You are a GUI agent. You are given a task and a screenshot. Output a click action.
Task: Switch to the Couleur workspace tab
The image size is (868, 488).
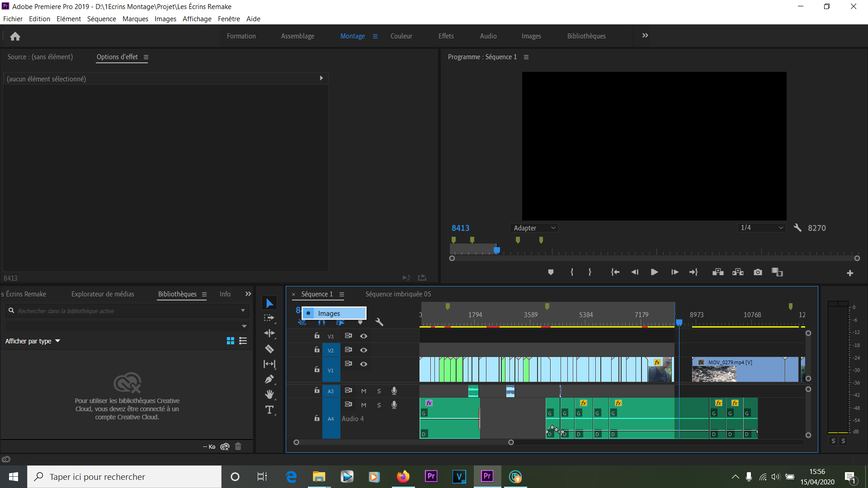(x=401, y=36)
